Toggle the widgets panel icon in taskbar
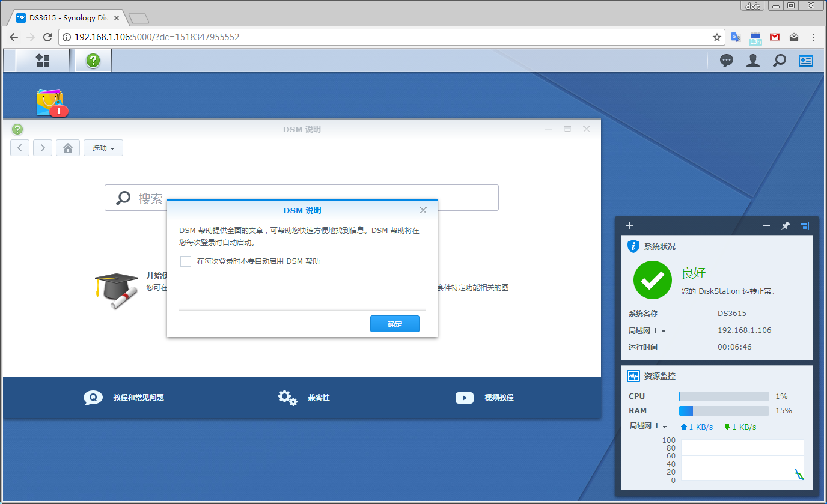The width and height of the screenshot is (827, 504). [805, 61]
